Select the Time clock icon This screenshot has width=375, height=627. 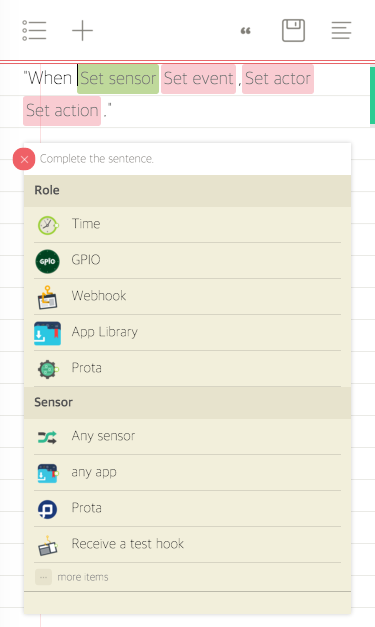point(48,225)
